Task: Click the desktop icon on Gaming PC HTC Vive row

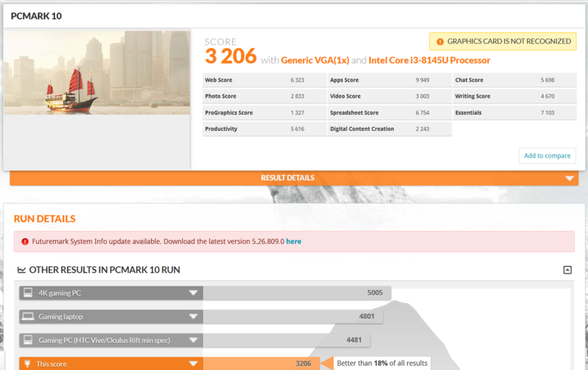Action: pos(28,340)
